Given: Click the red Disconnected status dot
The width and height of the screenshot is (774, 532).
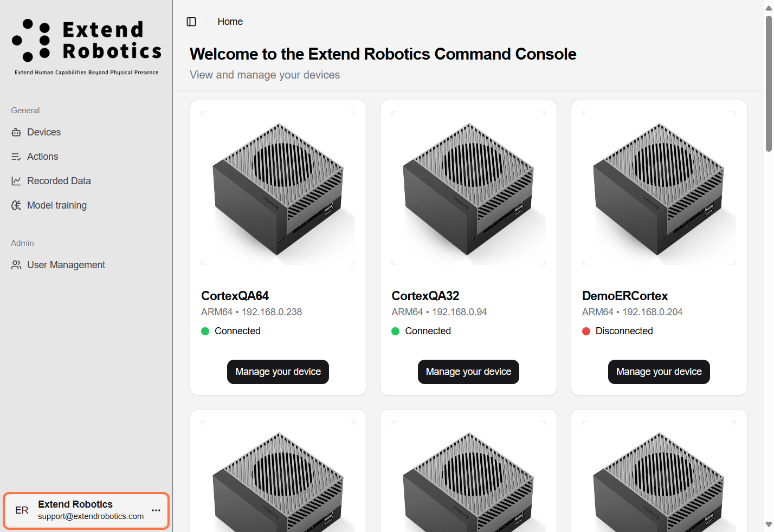Looking at the screenshot, I should click(x=586, y=332).
